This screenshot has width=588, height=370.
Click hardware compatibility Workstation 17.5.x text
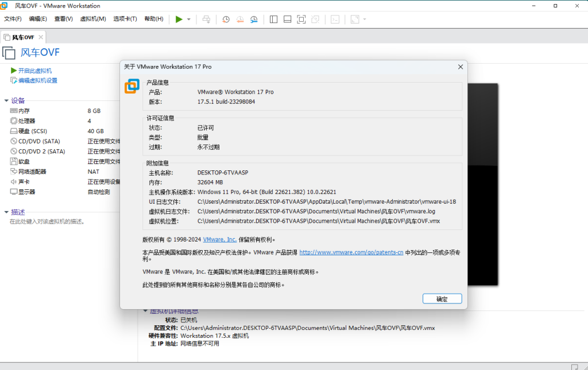pos(215,336)
